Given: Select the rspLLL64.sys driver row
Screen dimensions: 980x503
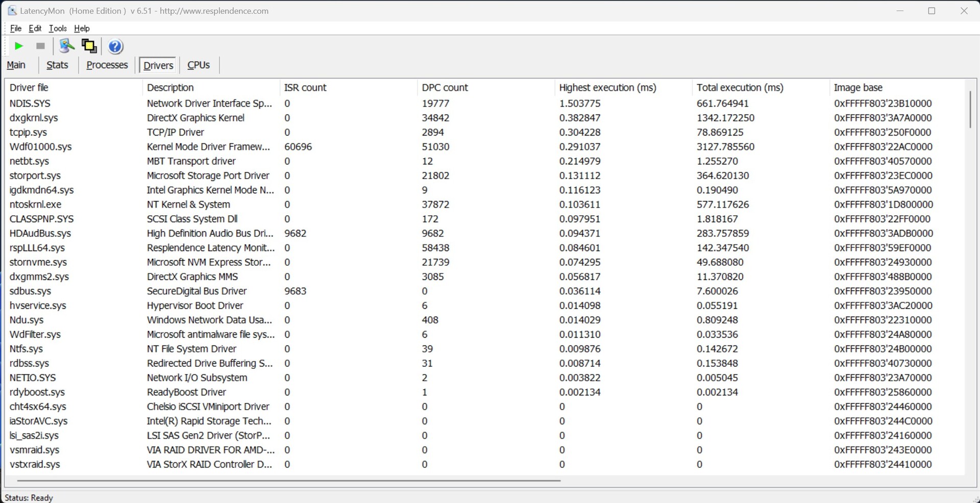Looking at the screenshot, I should tap(485, 248).
